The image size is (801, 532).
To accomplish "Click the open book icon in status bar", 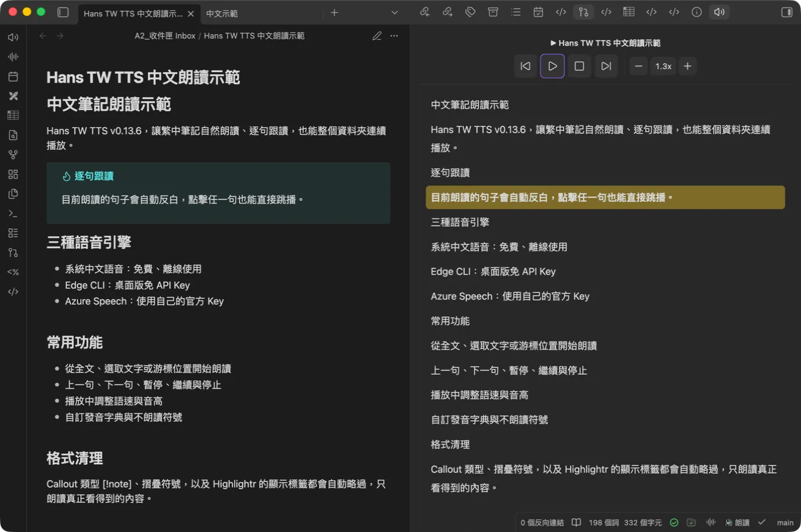I will point(576,523).
